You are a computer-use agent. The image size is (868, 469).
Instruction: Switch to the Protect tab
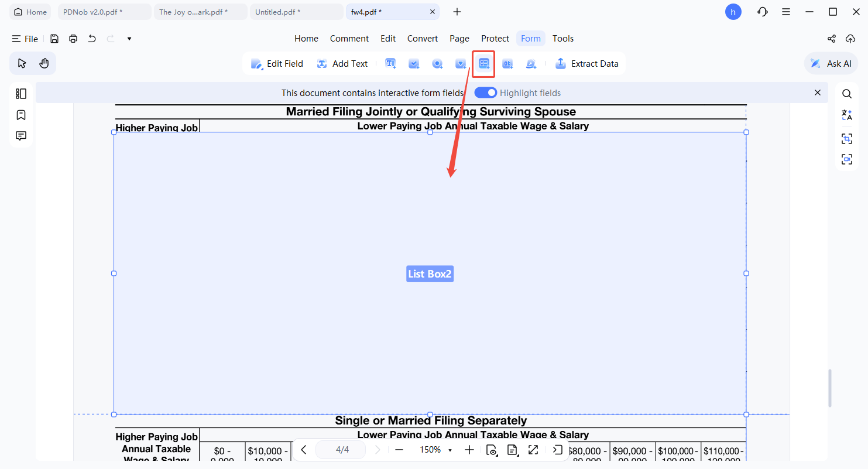click(495, 38)
